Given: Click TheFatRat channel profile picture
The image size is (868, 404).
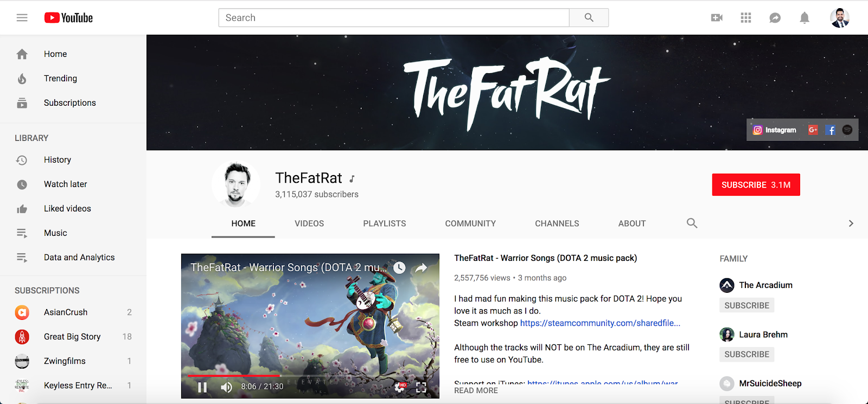Looking at the screenshot, I should click(236, 184).
